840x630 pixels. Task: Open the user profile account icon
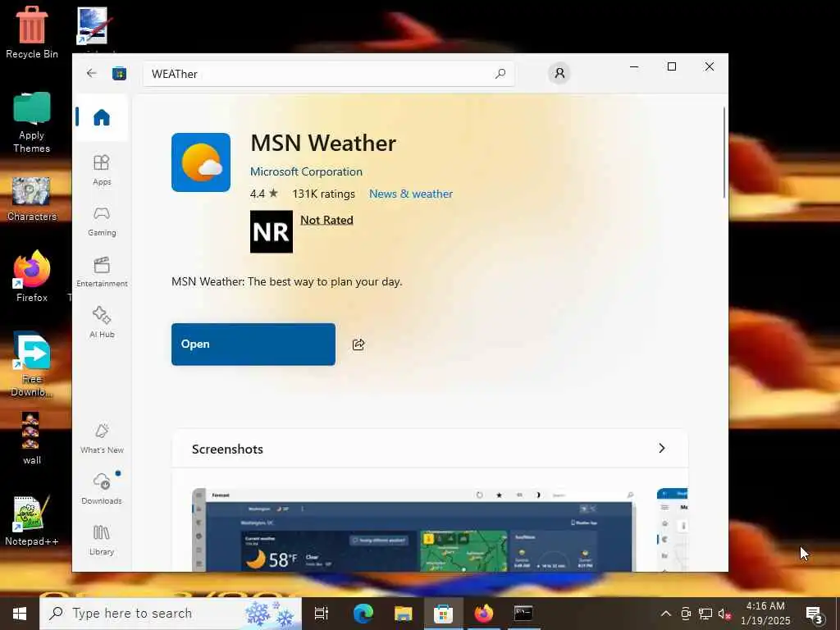coord(559,73)
